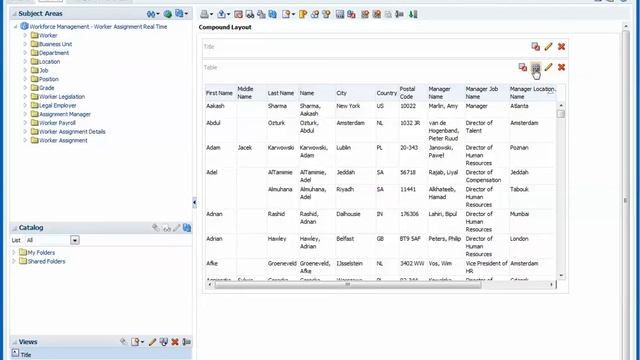This screenshot has width=640, height=360.
Task: Click the blue copy icon in Catalog header
Action: [x=187, y=228]
